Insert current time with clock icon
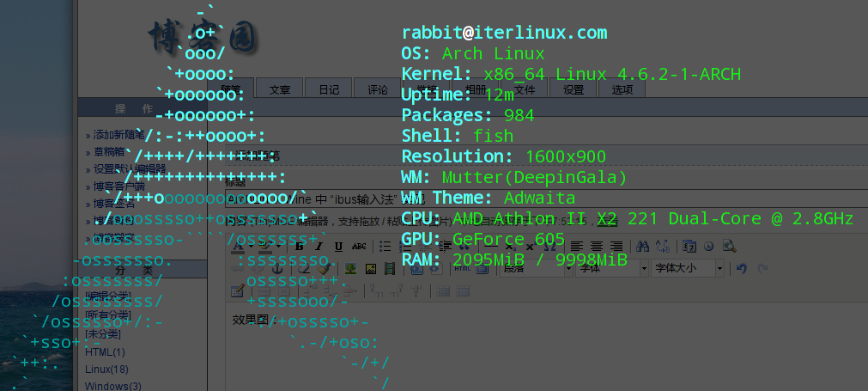The width and height of the screenshot is (868, 391). pyautogui.click(x=708, y=247)
